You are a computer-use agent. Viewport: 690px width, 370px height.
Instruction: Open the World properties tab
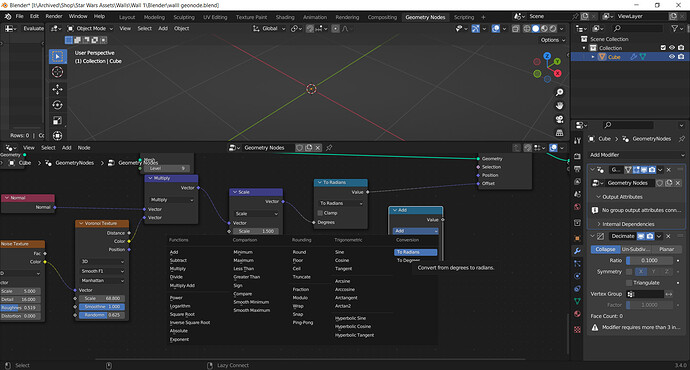click(577, 207)
